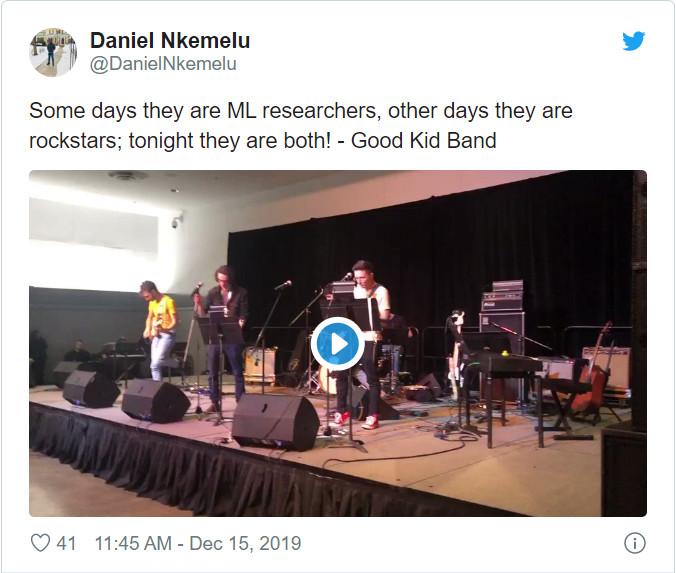This screenshot has width=676, height=573.
Task: Open the tweet timestamp Dec 15, 2019
Action: pos(245,543)
